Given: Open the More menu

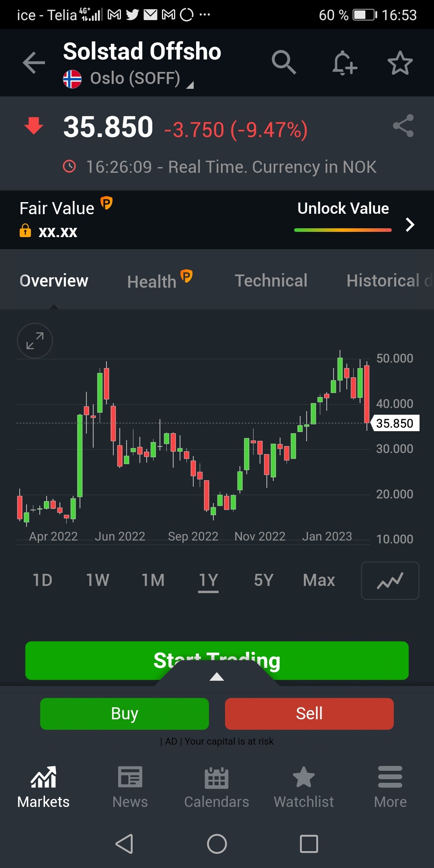Looking at the screenshot, I should 390,787.
